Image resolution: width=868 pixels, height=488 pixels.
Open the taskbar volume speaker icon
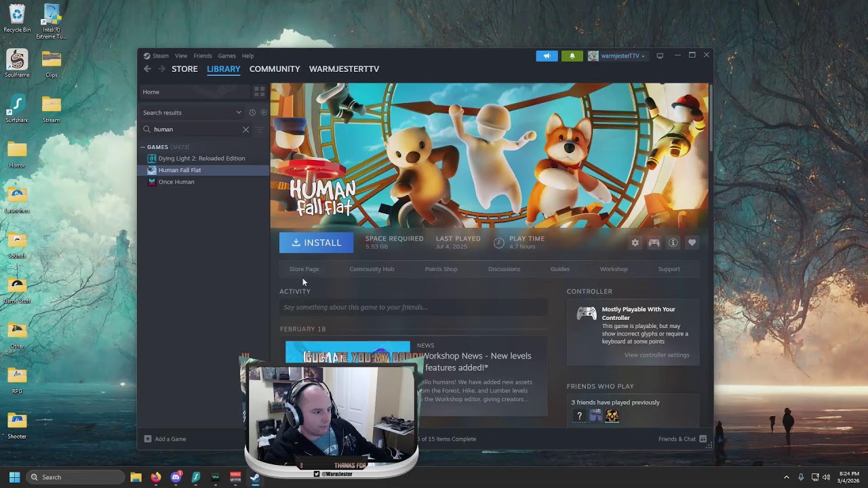[x=826, y=477]
